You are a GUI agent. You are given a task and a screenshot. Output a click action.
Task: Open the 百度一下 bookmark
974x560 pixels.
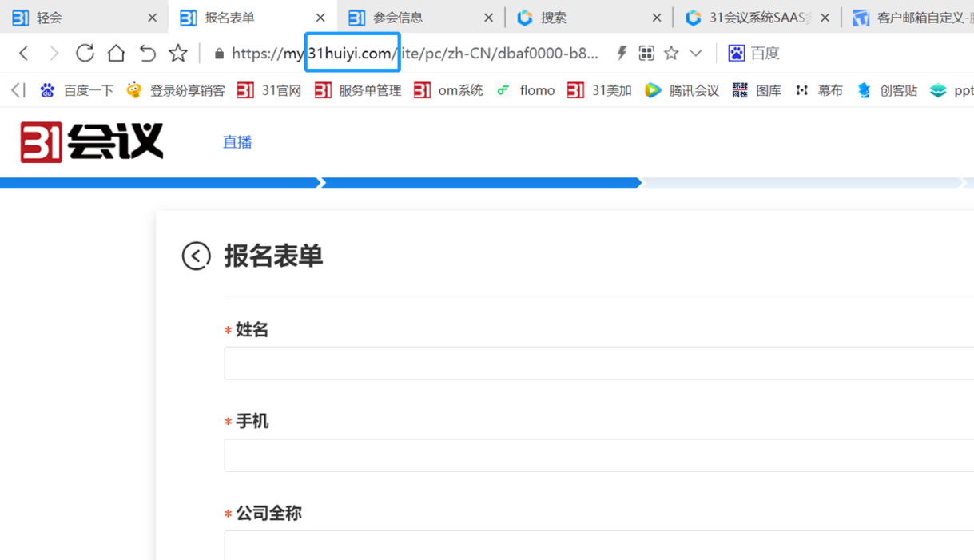coord(77,90)
